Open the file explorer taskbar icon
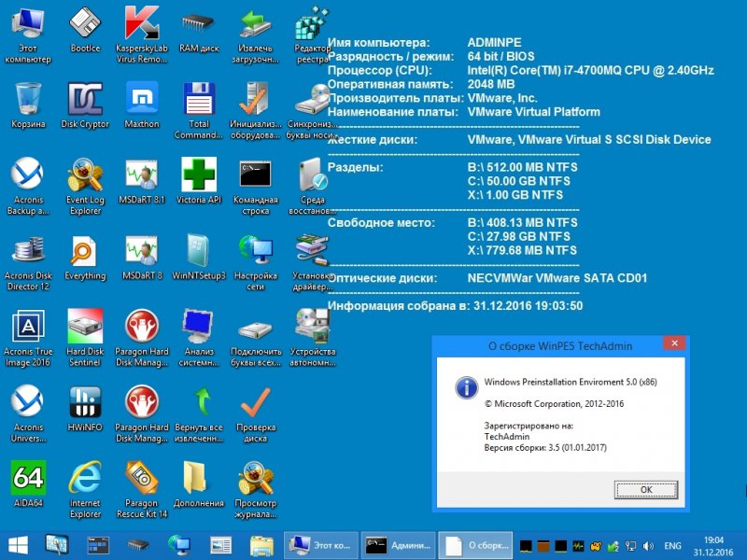747x560 pixels. tap(261, 545)
